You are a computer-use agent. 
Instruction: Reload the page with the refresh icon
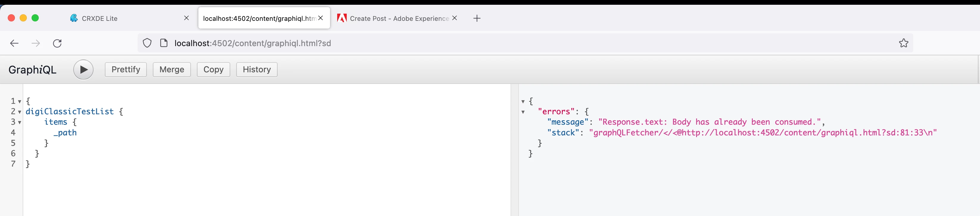pyautogui.click(x=57, y=43)
